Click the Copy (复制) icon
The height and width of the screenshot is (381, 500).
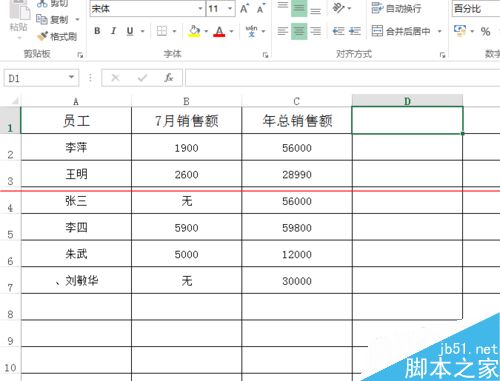coord(42,19)
